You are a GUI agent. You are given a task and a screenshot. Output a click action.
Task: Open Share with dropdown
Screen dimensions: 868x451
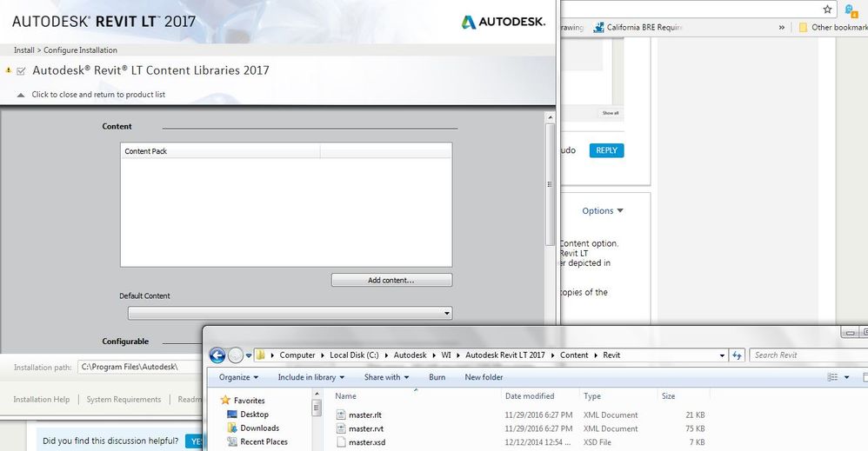click(x=386, y=377)
